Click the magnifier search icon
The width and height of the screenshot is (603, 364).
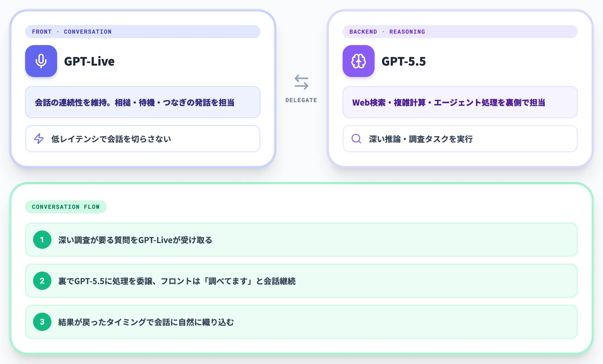356,139
